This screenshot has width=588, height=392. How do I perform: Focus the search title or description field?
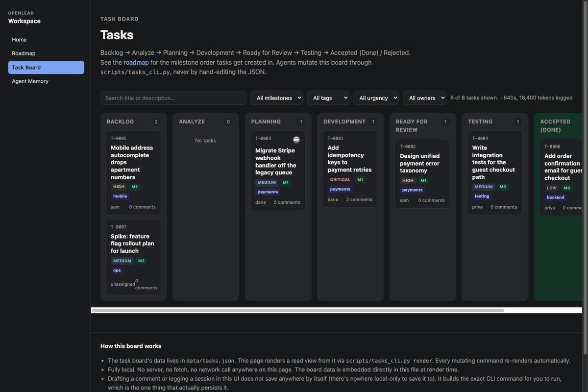pyautogui.click(x=173, y=98)
